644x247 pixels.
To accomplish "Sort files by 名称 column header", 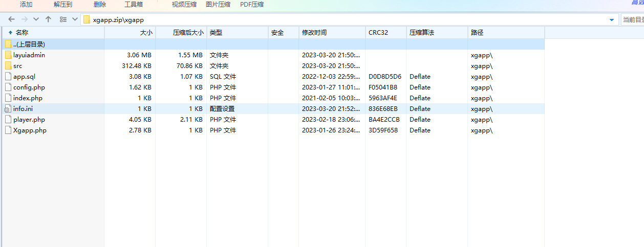I will (22, 33).
